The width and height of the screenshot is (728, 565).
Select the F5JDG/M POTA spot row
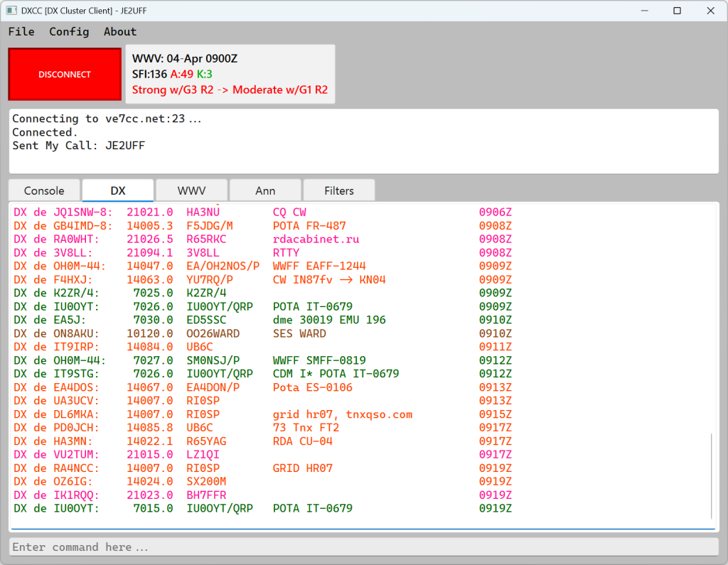pyautogui.click(x=213, y=225)
